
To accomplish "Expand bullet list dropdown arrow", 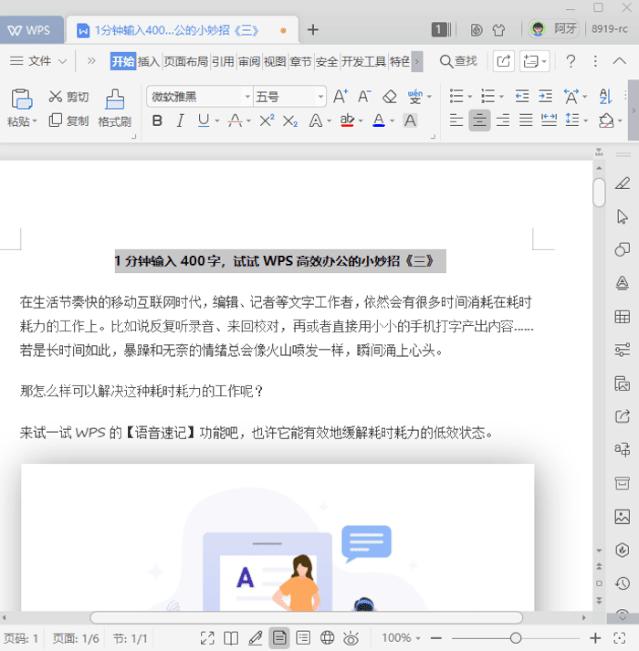I will 470,97.
